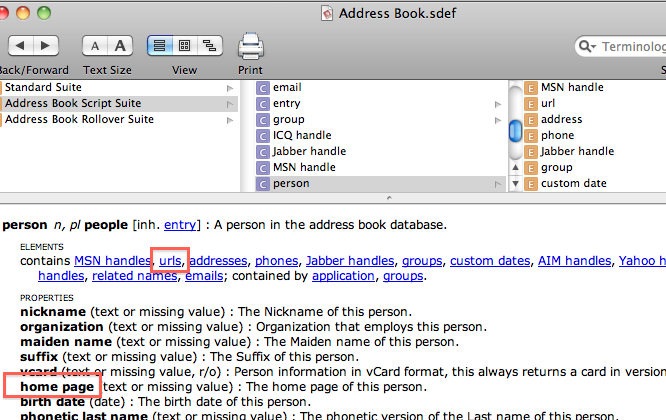Follow the phones link

pyautogui.click(x=277, y=261)
